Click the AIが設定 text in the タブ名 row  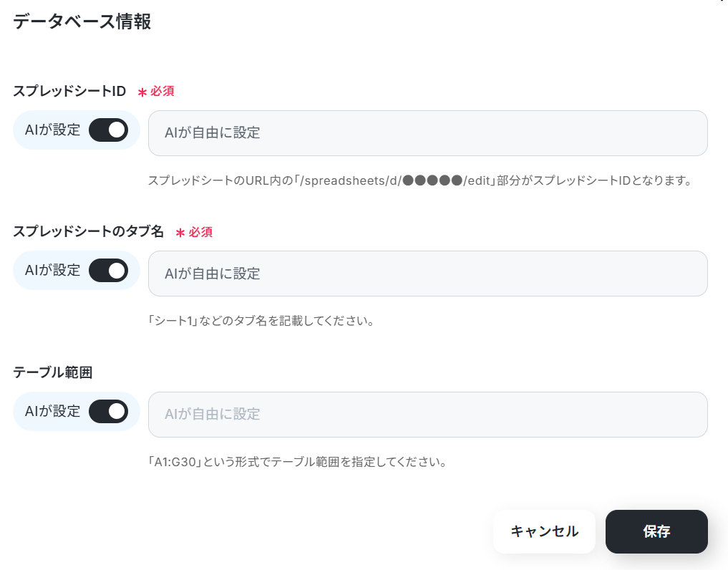coord(52,271)
